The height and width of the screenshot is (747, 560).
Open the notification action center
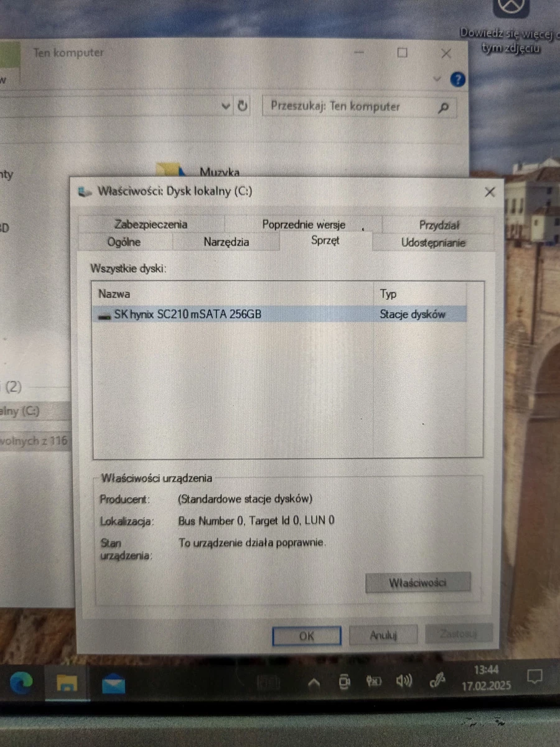[x=534, y=677]
